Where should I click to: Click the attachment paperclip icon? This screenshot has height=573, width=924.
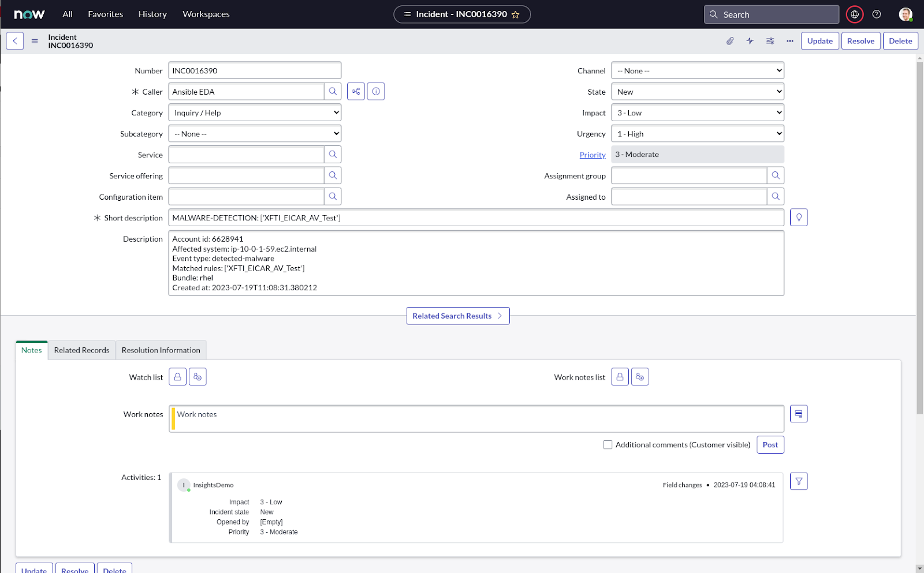point(730,41)
